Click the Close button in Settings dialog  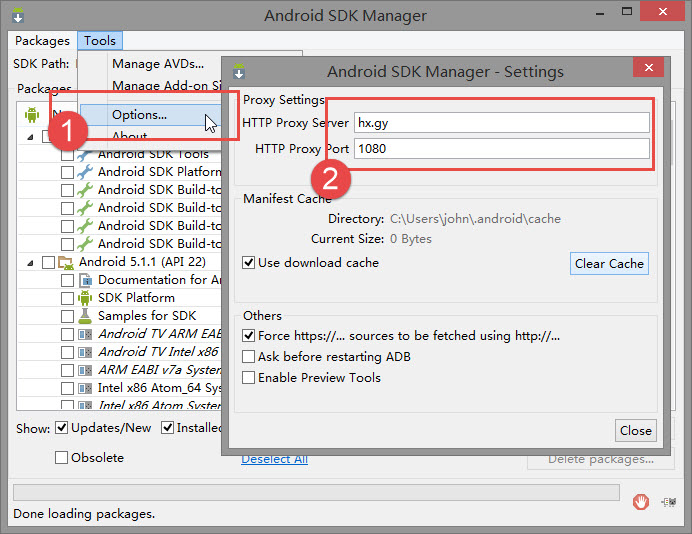tap(635, 430)
